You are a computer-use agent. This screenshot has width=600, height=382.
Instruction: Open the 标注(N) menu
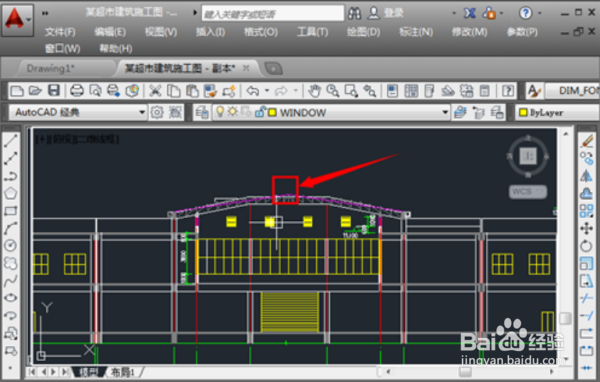[x=416, y=32]
